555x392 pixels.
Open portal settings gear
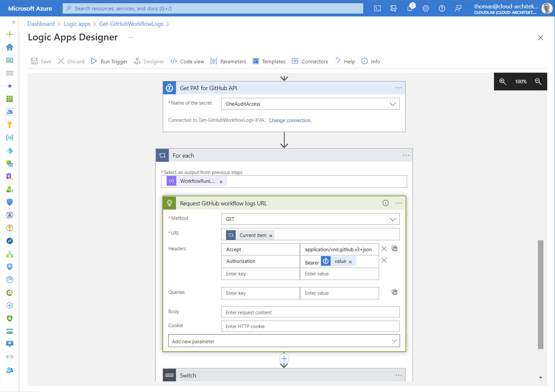426,8
